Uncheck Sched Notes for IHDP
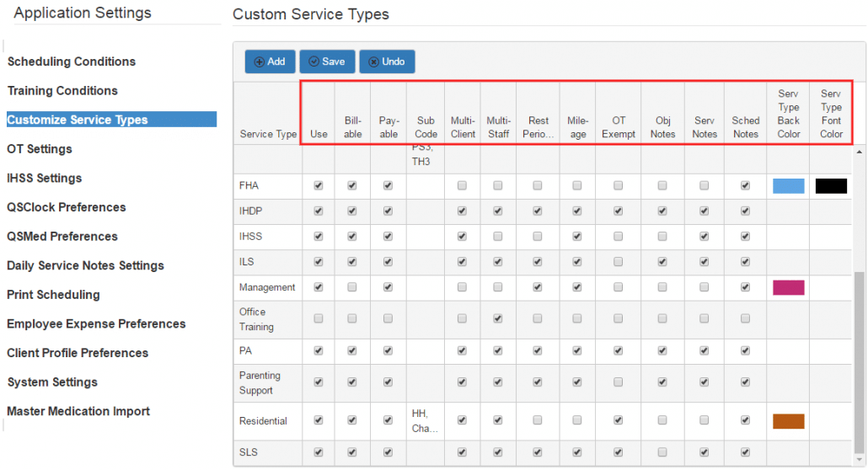The width and height of the screenshot is (868, 470). 746,211
